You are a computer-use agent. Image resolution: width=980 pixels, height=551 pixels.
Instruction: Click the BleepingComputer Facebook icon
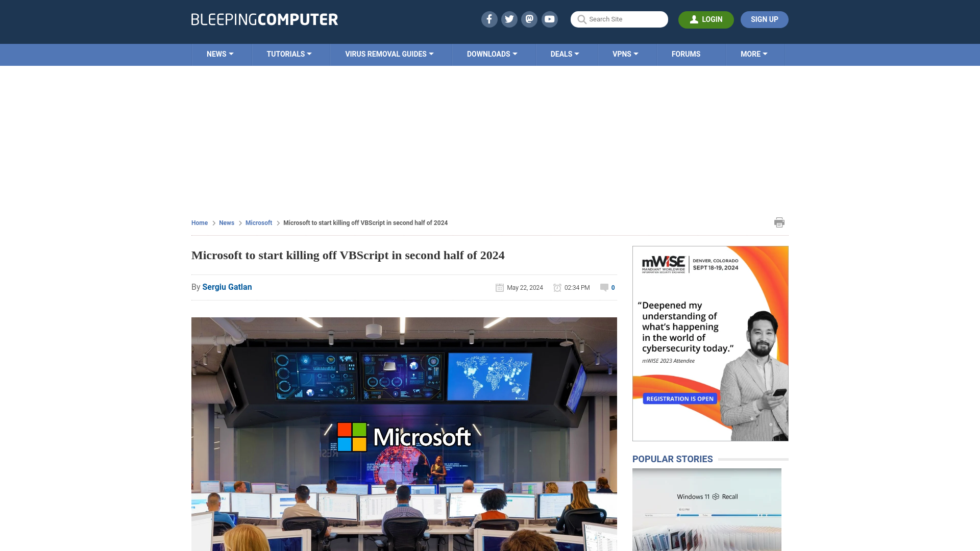click(x=489, y=19)
